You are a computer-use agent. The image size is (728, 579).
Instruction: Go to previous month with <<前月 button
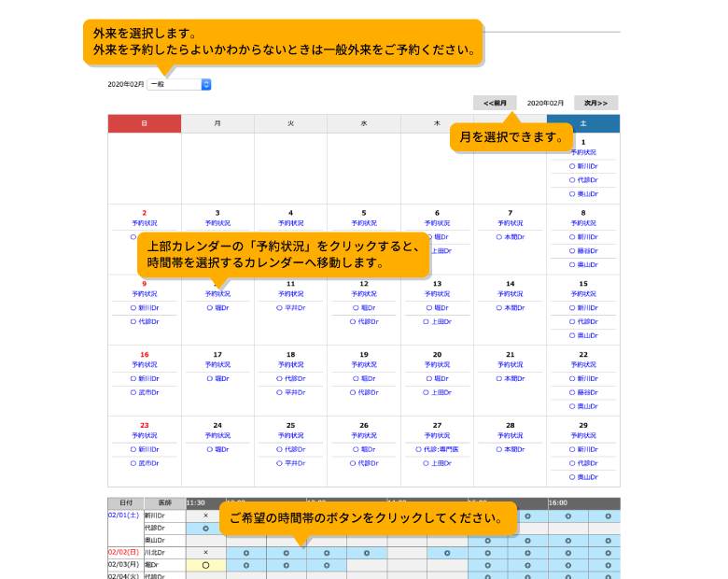[495, 103]
